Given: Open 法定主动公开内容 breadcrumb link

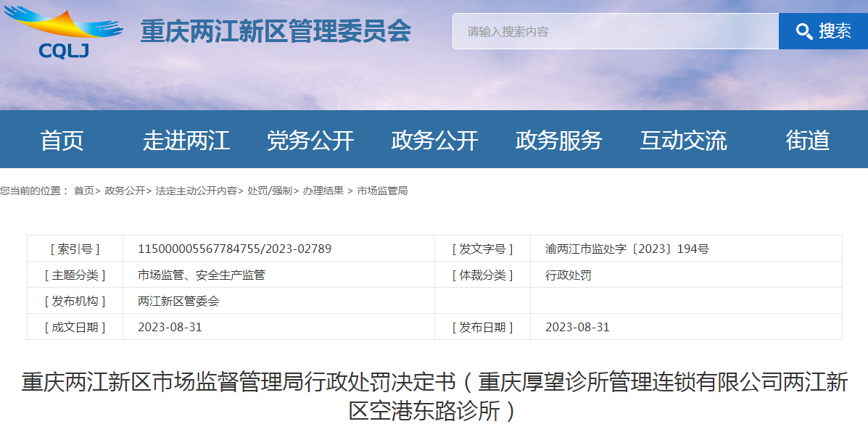Looking at the screenshot, I should click(196, 191).
